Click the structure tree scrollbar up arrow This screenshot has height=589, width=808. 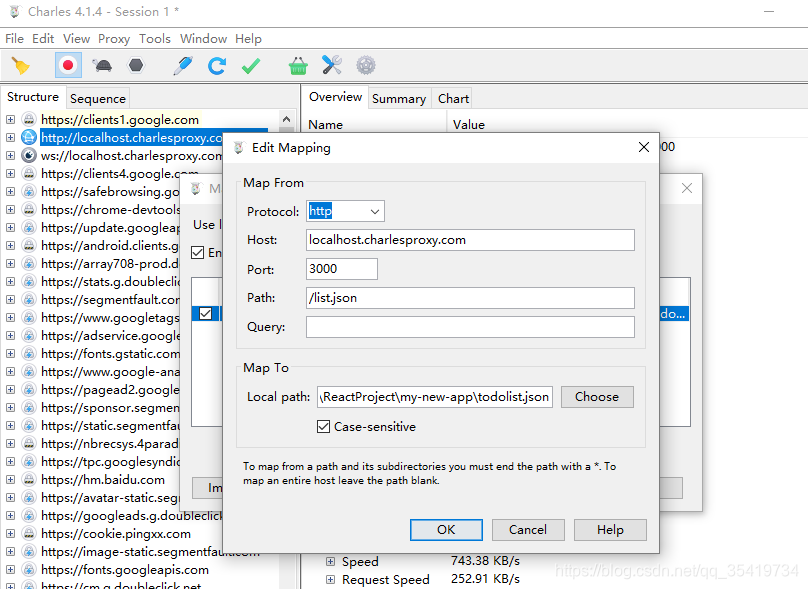point(287,120)
